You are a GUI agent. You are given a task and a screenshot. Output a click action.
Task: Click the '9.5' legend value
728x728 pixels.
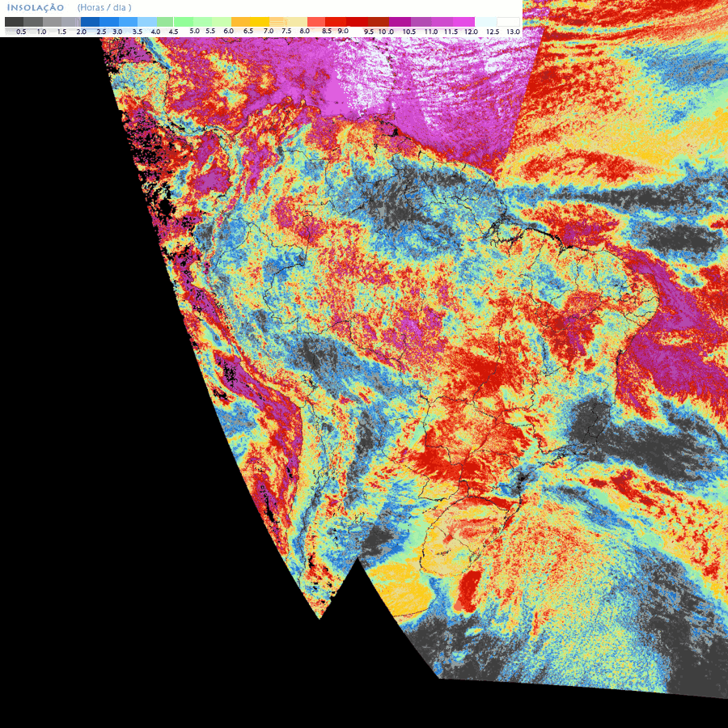[369, 32]
